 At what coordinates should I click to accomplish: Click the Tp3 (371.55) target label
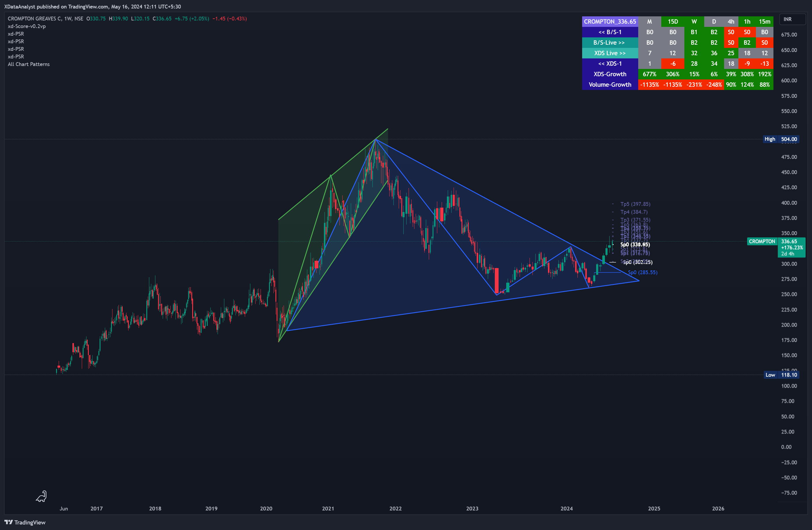(x=635, y=220)
